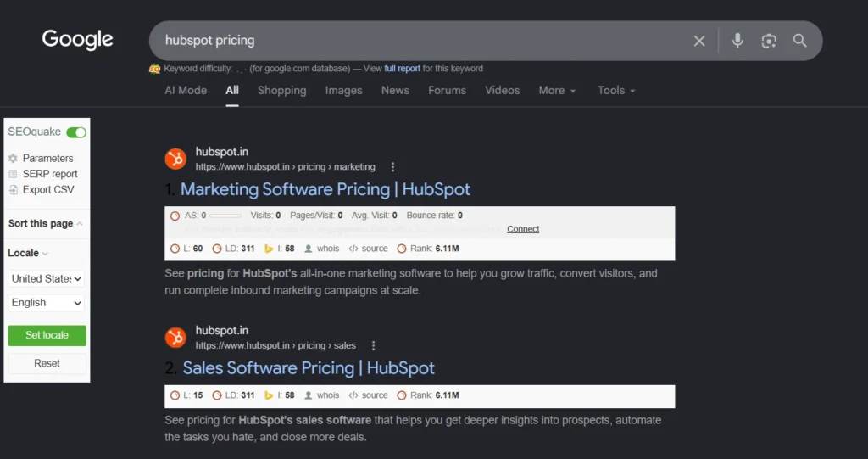Viewport: 868px width, 459px height.
Task: Click Avg. Visit: 0 in result 1
Action: tap(374, 216)
